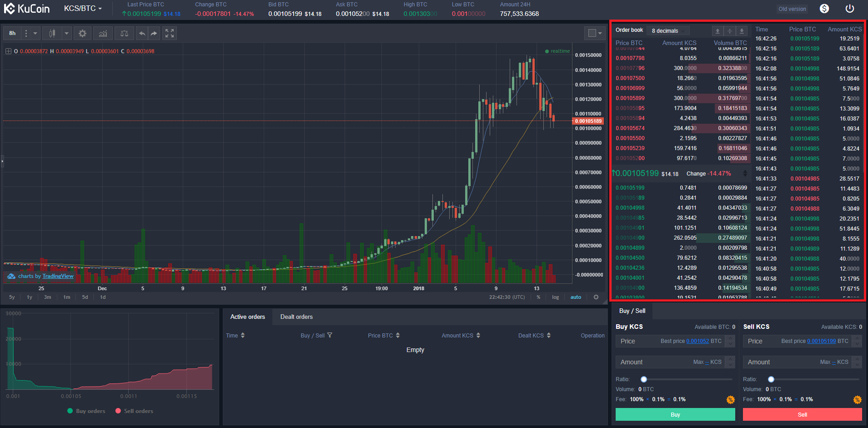Toggle auto scale on the chart
Screen dimensions: 868x428
click(x=576, y=297)
